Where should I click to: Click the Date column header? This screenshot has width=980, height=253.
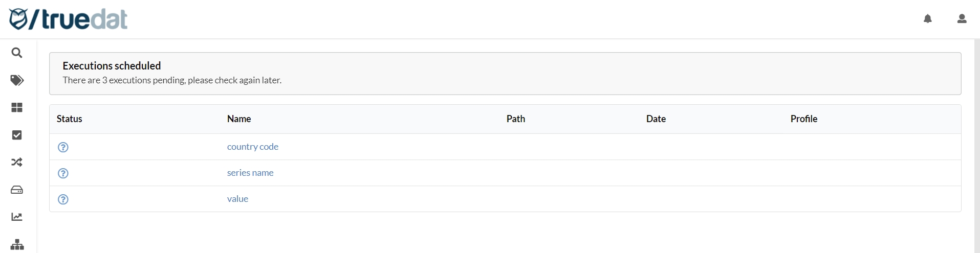point(656,119)
